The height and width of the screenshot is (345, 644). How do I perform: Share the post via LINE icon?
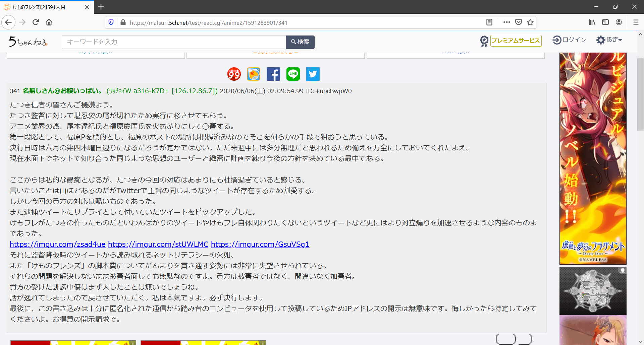pyautogui.click(x=293, y=74)
